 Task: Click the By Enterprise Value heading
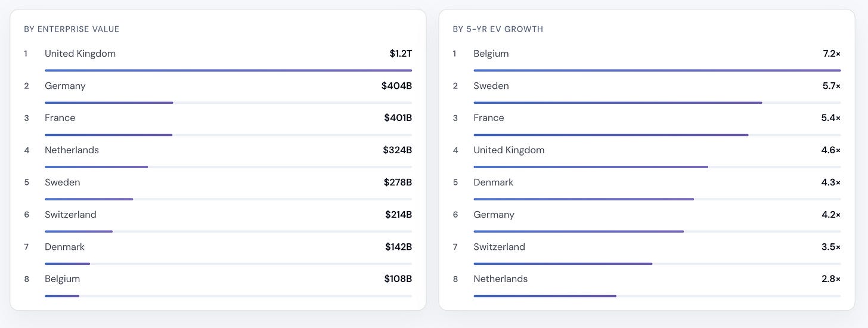72,29
